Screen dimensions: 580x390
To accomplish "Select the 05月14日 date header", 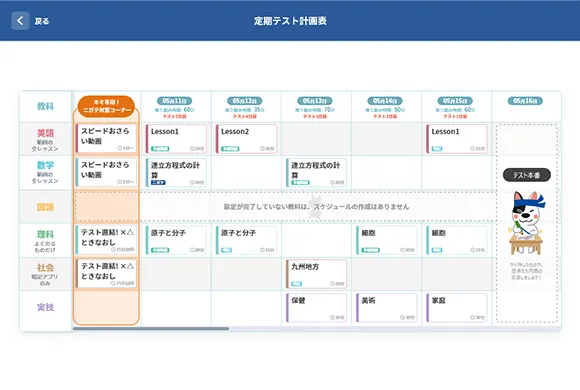I will [x=385, y=101].
